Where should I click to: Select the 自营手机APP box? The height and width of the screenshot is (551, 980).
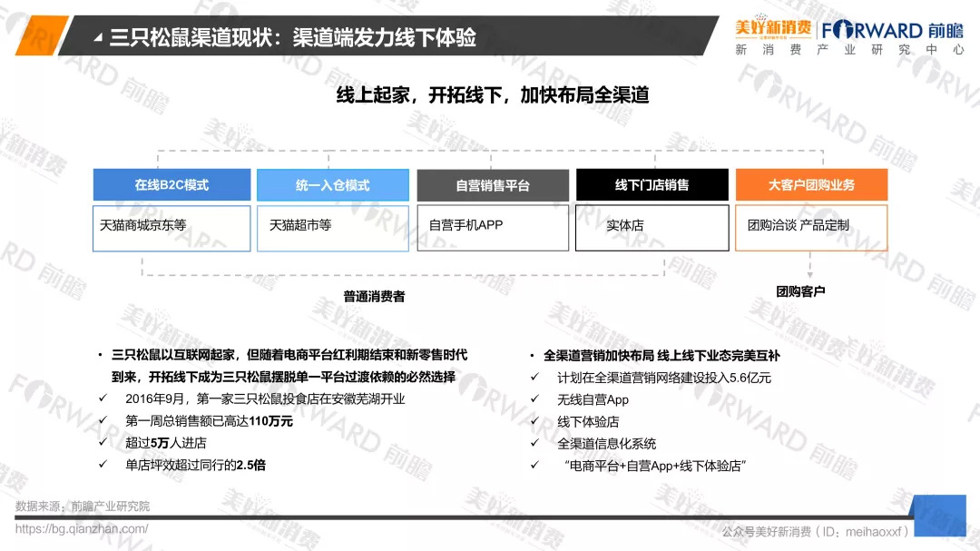coord(493,228)
